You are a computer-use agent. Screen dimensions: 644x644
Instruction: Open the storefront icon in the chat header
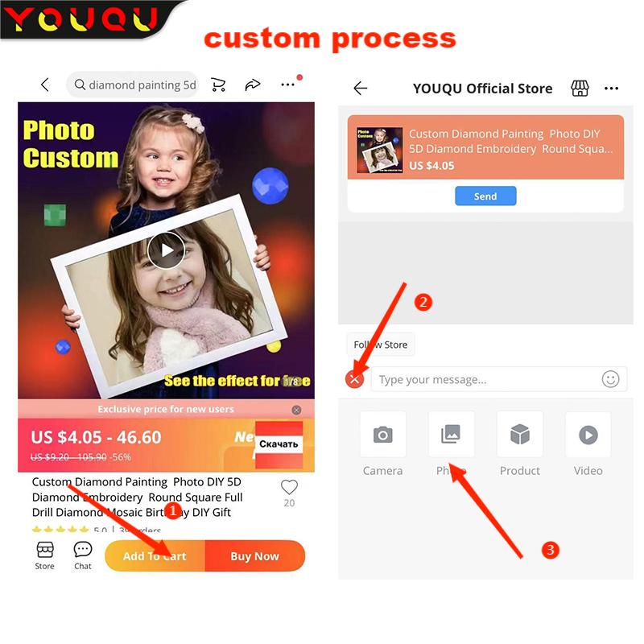tap(580, 88)
